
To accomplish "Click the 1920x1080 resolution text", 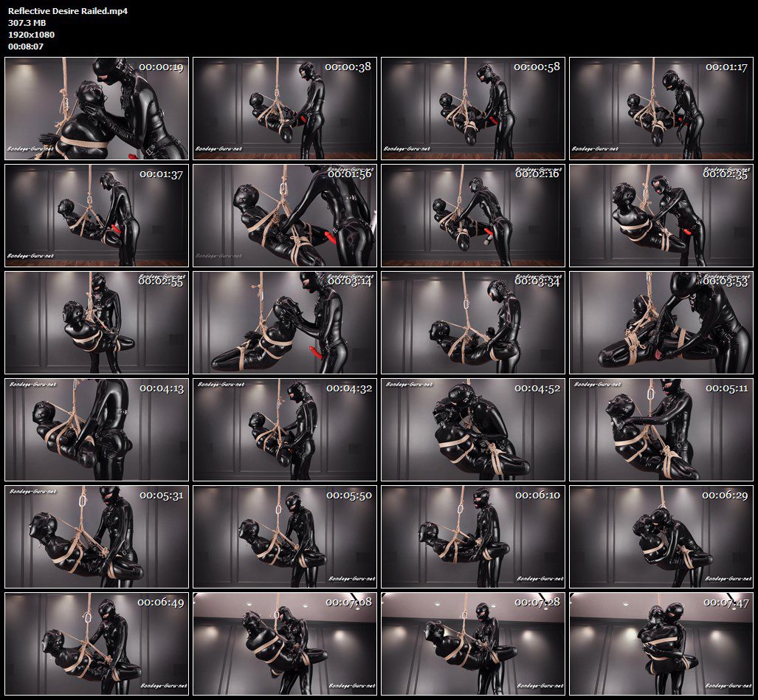I will pyautogui.click(x=32, y=35).
